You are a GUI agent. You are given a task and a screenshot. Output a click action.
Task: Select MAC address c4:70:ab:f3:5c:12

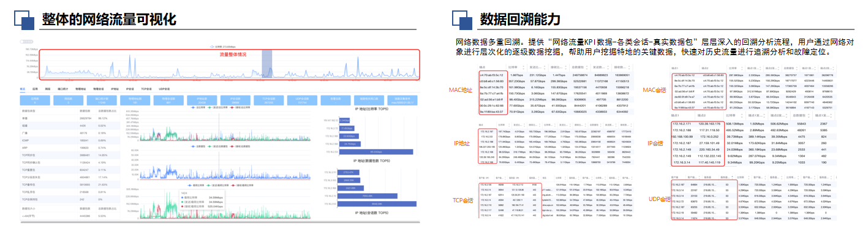(x=492, y=75)
